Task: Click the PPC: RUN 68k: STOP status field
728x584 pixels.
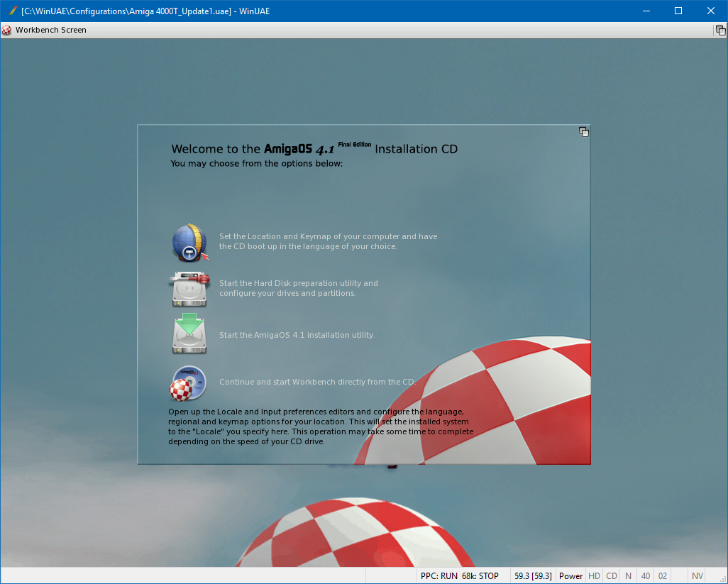Action: [459, 576]
